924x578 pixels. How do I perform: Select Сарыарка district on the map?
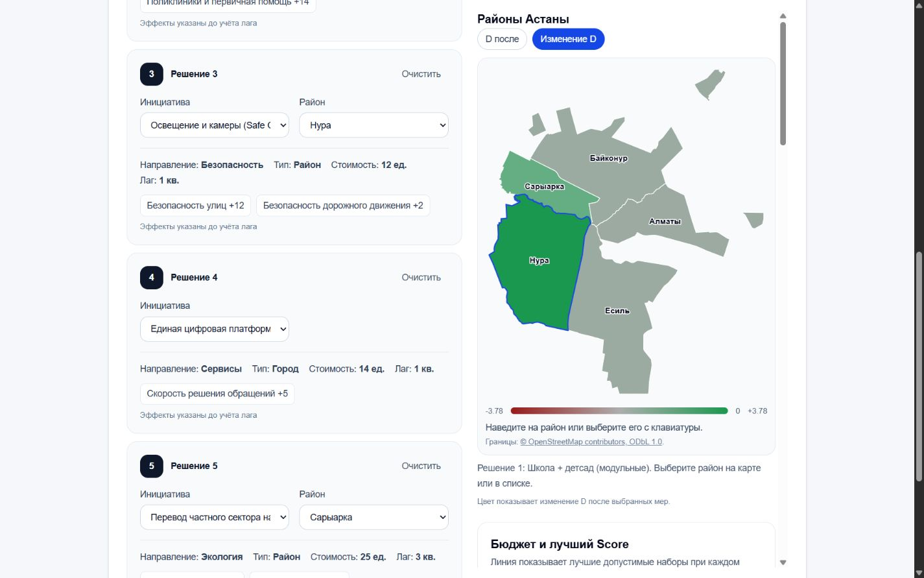(x=543, y=187)
